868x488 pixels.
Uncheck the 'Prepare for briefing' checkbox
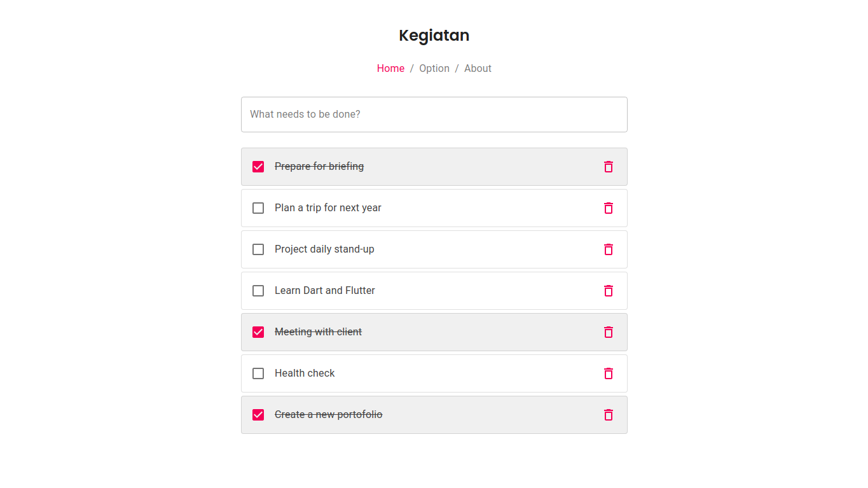click(258, 167)
